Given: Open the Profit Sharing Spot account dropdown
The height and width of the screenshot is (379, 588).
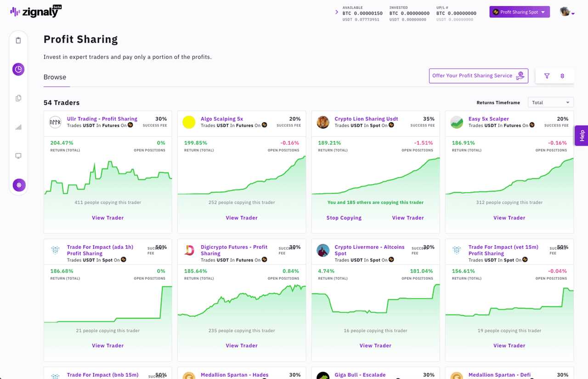Looking at the screenshot, I should coord(520,11).
